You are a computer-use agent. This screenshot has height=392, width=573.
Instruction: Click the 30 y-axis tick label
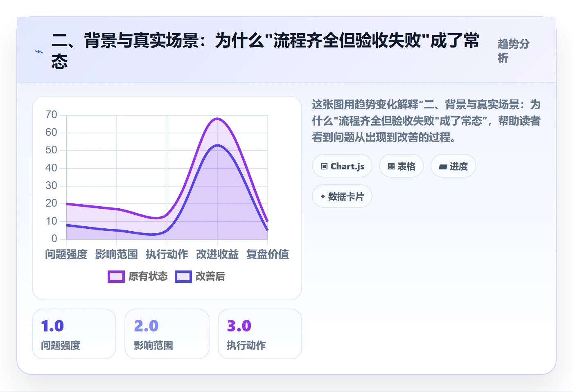tap(51, 185)
